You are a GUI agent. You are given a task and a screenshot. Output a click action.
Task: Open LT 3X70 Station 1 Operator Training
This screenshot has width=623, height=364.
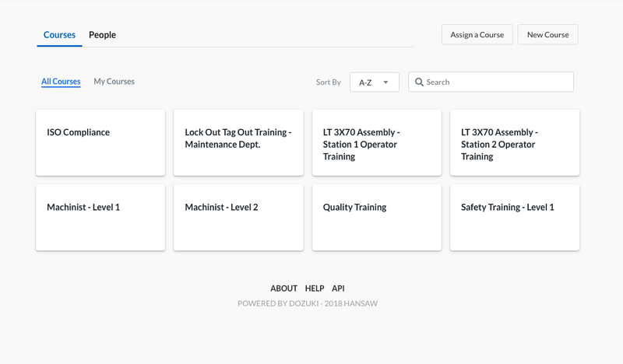pyautogui.click(x=377, y=142)
